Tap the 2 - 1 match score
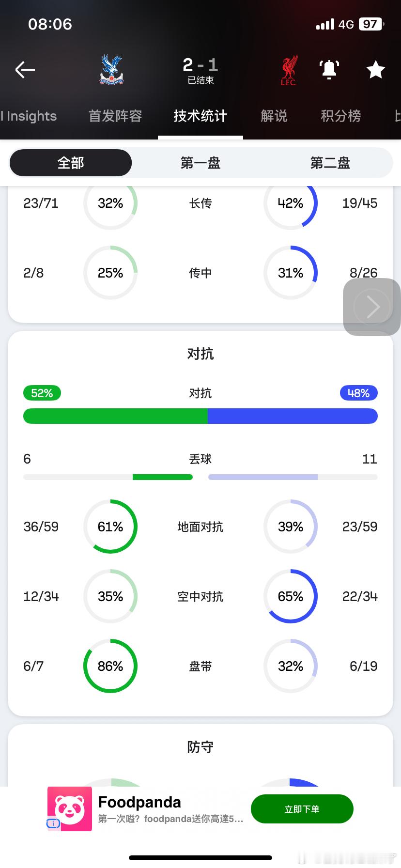 coord(200,65)
